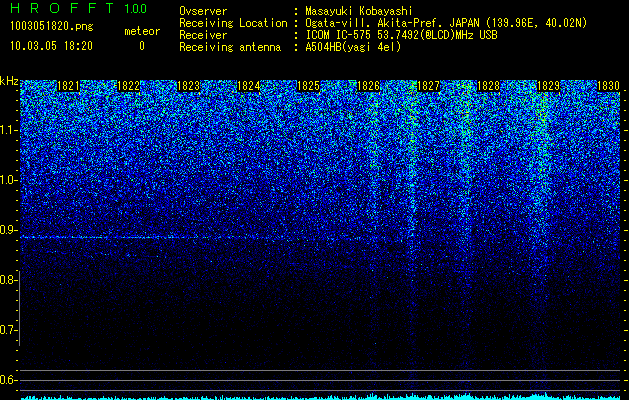The width and height of the screenshot is (629, 400).
Task: Click the Ovserver label
Action: 203,11
